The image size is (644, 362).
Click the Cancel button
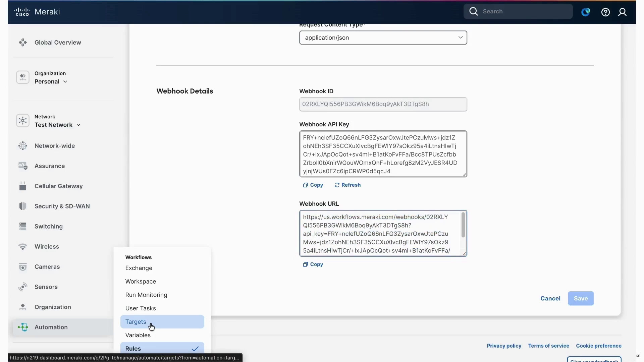[x=550, y=298]
